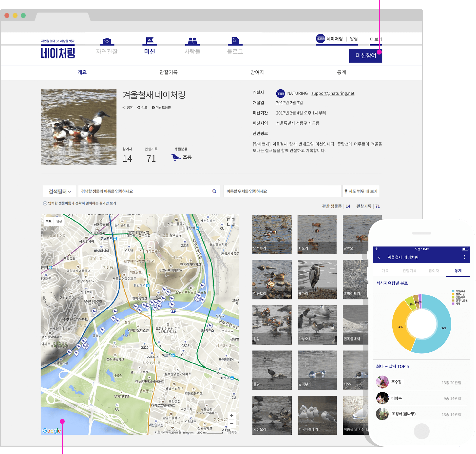Open the 왜가리 heron thumbnail

pos(317,279)
